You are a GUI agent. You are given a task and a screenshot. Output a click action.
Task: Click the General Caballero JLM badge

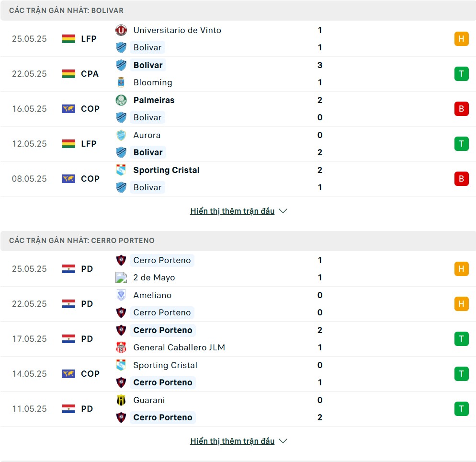121,347
